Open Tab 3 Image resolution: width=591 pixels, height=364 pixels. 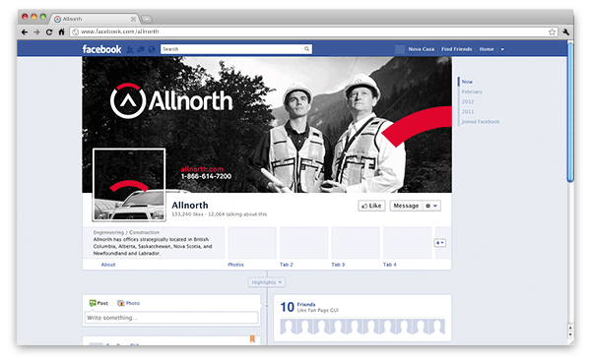pyautogui.click(x=338, y=265)
